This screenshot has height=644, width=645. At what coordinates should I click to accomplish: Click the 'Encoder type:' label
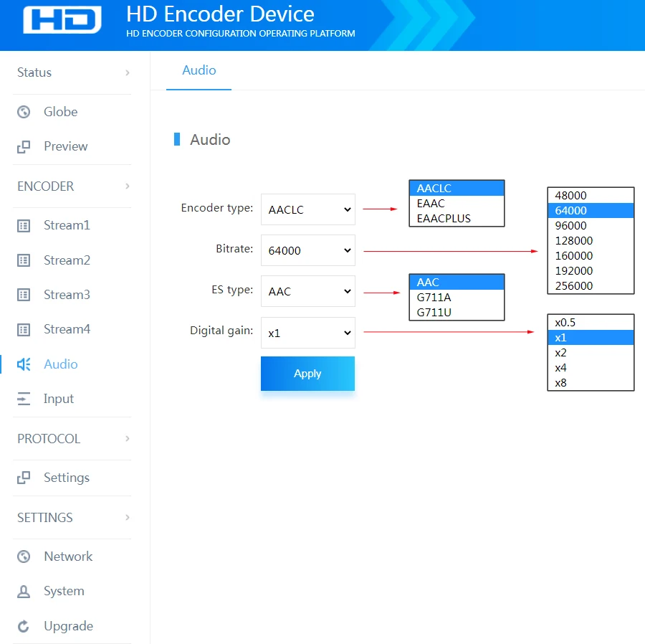tap(217, 208)
